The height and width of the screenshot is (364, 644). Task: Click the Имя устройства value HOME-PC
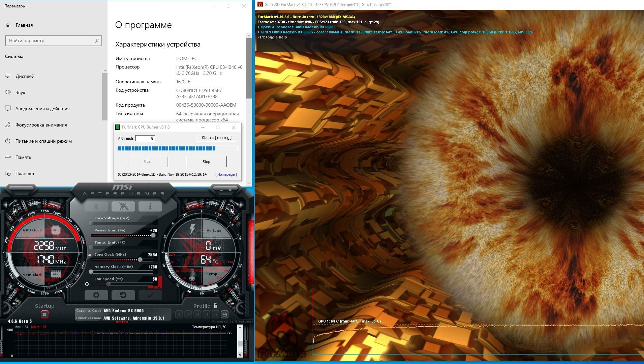[x=187, y=58]
